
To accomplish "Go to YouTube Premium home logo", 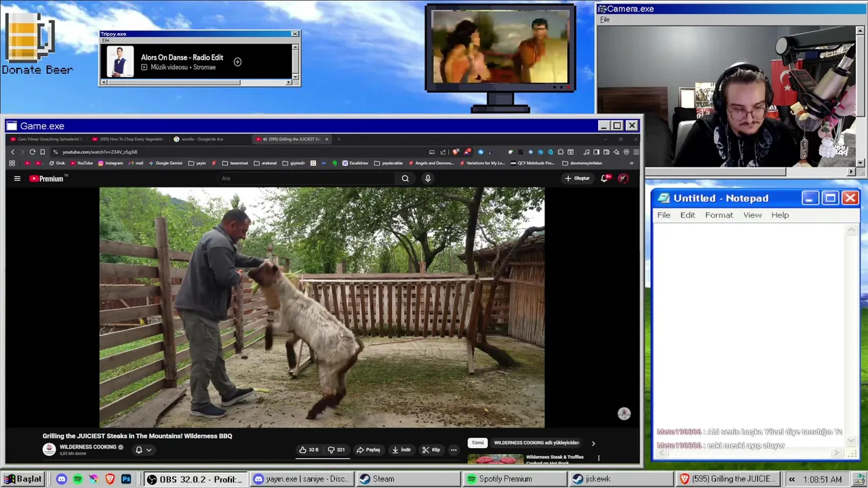I will click(46, 178).
